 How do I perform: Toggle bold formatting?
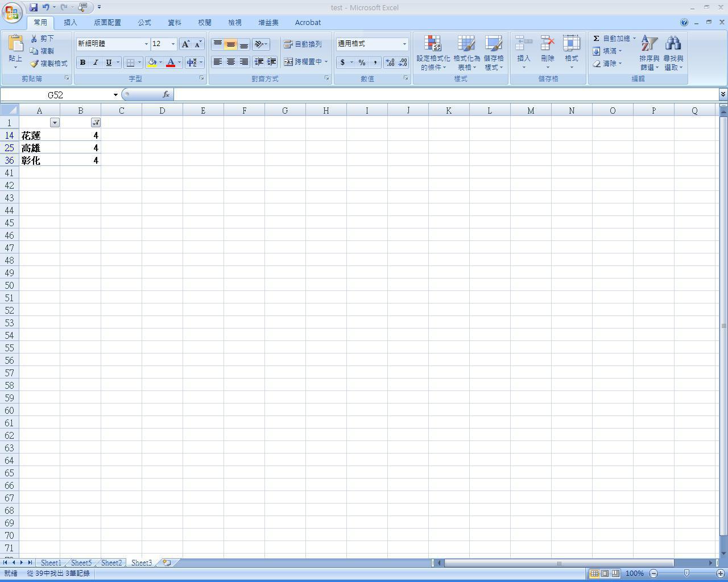[82, 63]
